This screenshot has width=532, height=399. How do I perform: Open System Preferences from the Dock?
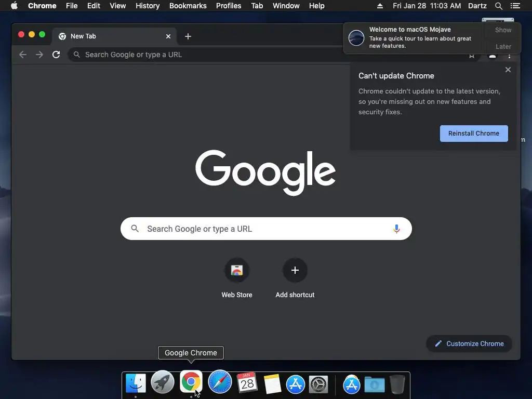[318, 384]
